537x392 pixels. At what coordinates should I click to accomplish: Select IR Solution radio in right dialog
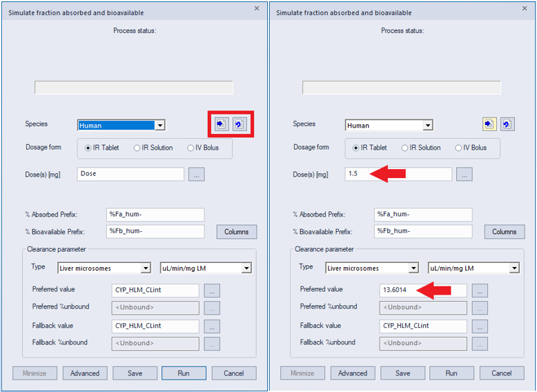[421, 148]
